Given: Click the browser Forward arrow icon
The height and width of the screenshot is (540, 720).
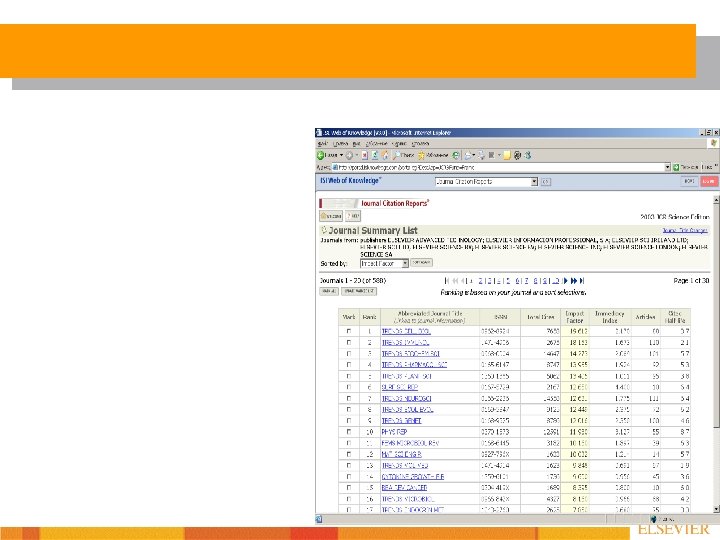Looking at the screenshot, I should point(349,155).
